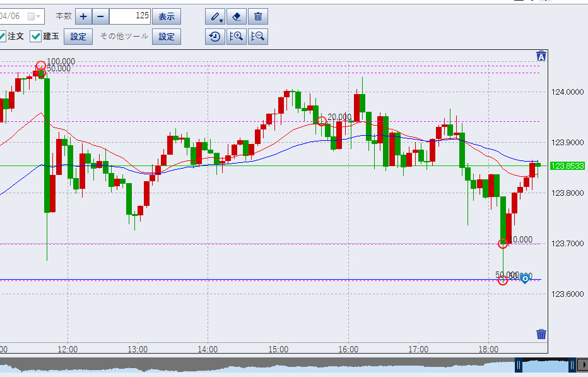The image size is (588, 377).
Task: Click the right handle of timeline range slider
Action: click(572, 365)
